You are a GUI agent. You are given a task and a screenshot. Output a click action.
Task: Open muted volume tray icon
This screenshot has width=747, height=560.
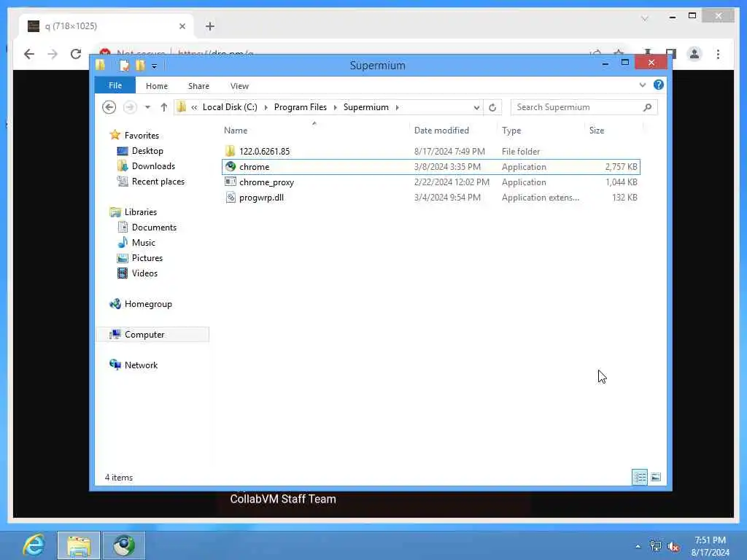[673, 547]
